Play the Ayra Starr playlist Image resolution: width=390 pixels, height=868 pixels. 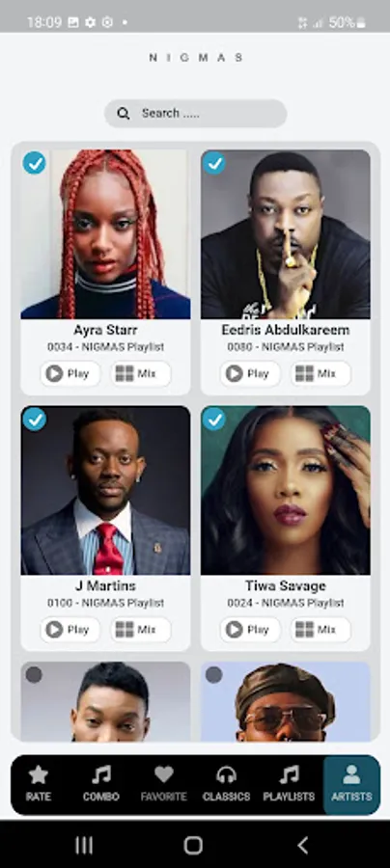tap(70, 373)
